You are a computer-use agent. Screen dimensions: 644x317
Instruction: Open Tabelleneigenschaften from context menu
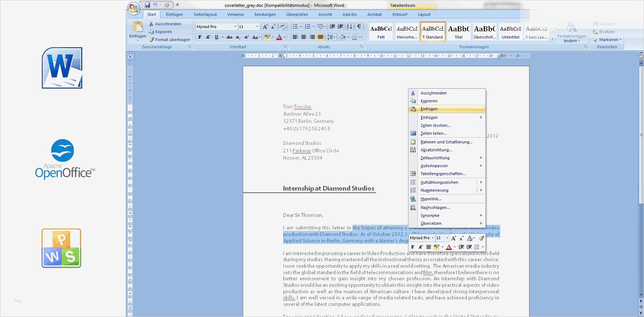(x=443, y=174)
